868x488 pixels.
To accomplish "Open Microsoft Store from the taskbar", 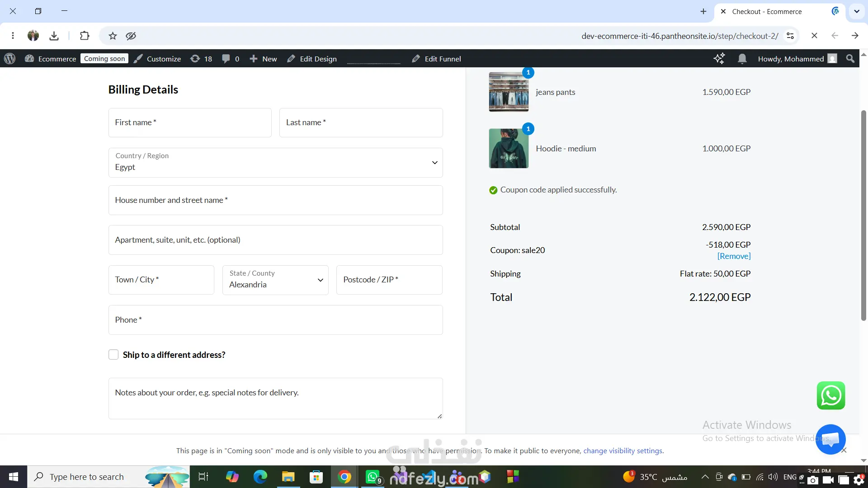I will pos(316,477).
